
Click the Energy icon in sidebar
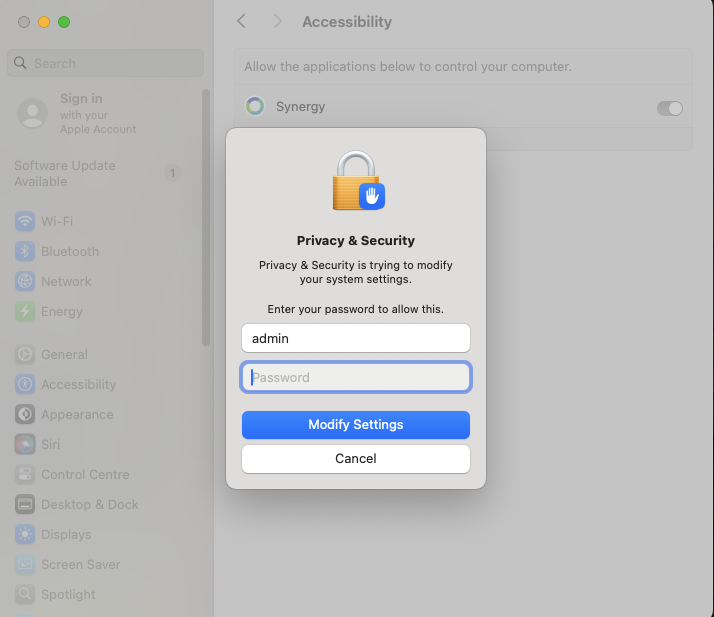tap(25, 311)
